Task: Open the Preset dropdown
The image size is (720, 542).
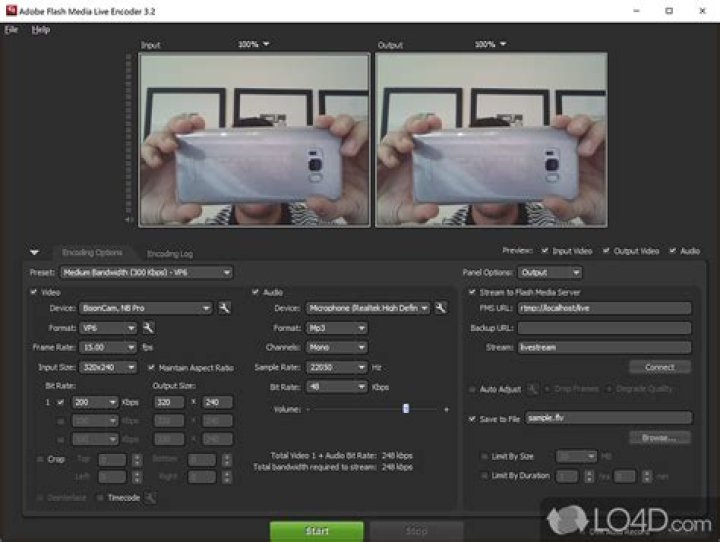Action: coord(146,272)
